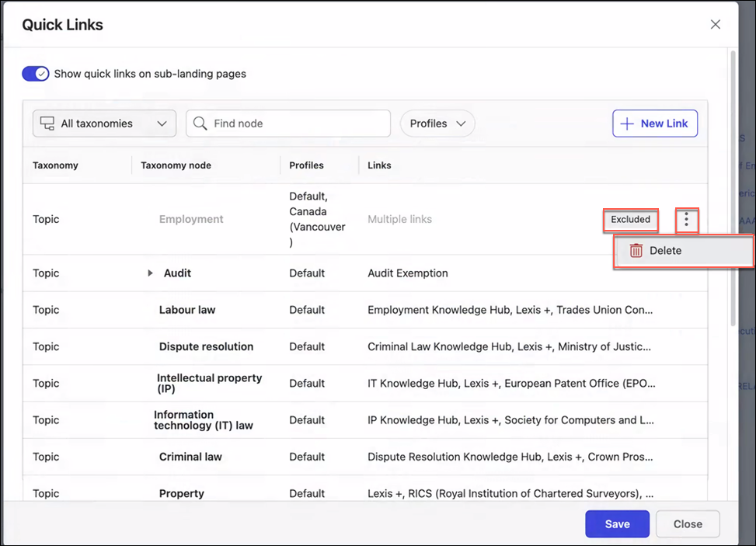
Task: Click the Taxonomy column header
Action: pos(55,165)
